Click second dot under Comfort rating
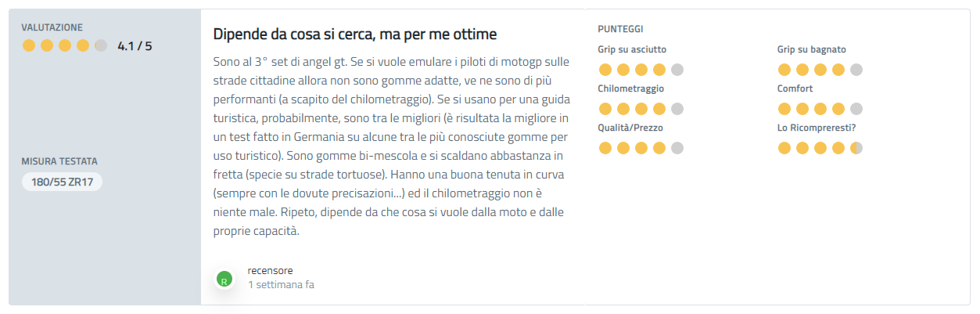This screenshot has height=314, width=980. (802, 109)
